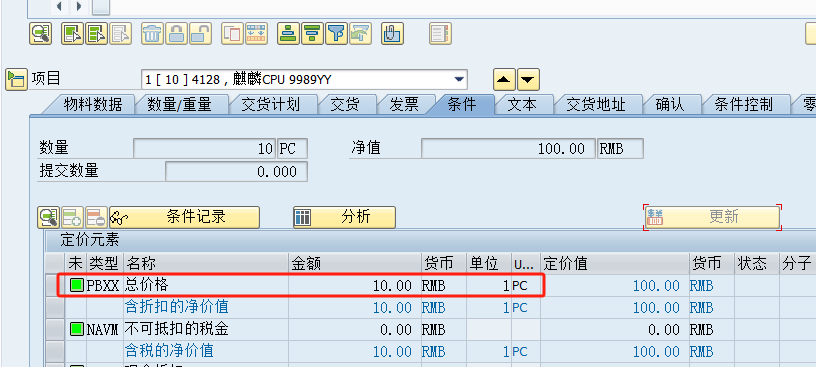Click the greyed-out remove filter icon
Viewport: 816px width, 367px height.
[360, 34]
